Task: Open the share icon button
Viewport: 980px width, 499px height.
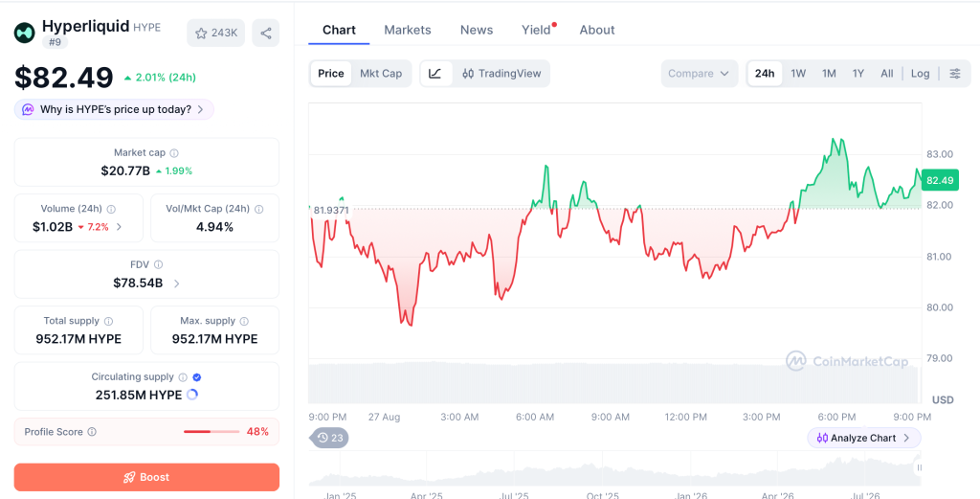Action: tap(266, 34)
